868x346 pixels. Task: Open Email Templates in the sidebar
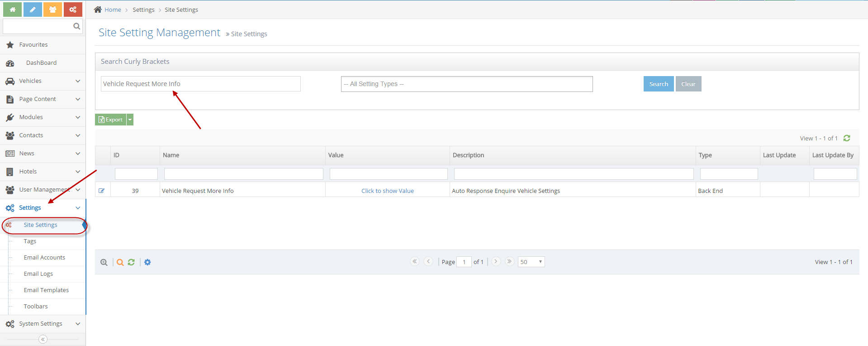coord(46,290)
